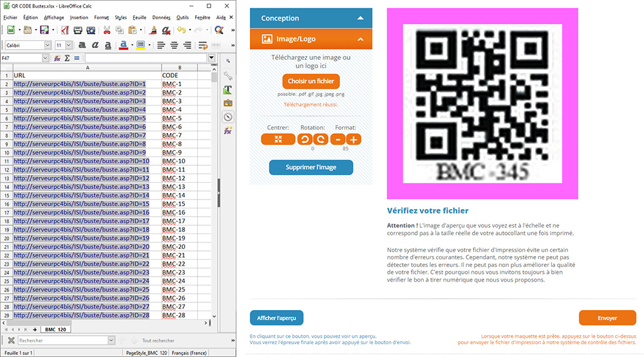Toggle underline formatting
The image size is (644, 357).
point(108,45)
